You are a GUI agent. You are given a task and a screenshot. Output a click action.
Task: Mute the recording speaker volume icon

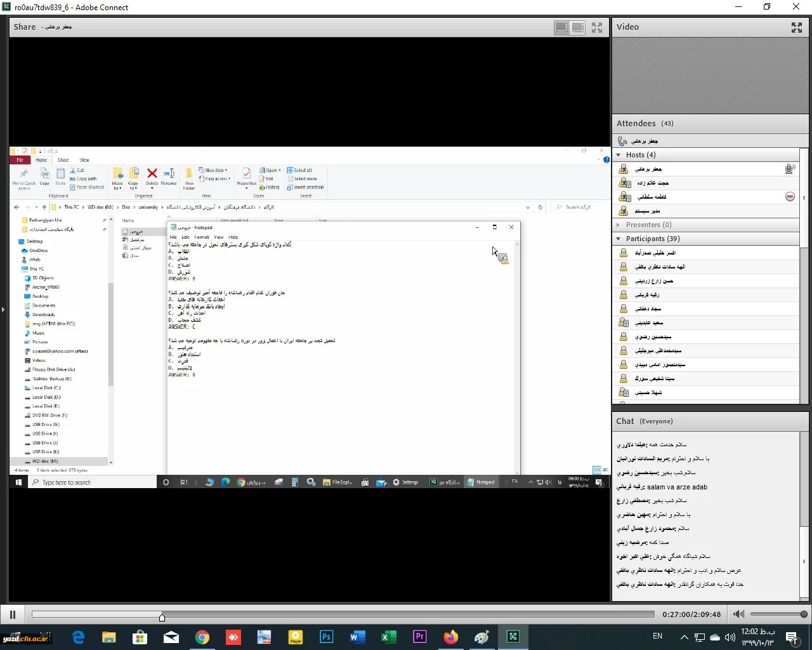[738, 614]
